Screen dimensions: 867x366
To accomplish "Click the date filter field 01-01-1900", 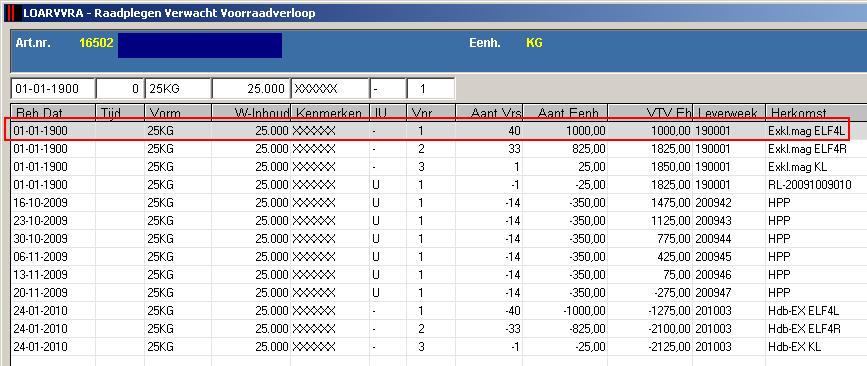I will point(53,89).
